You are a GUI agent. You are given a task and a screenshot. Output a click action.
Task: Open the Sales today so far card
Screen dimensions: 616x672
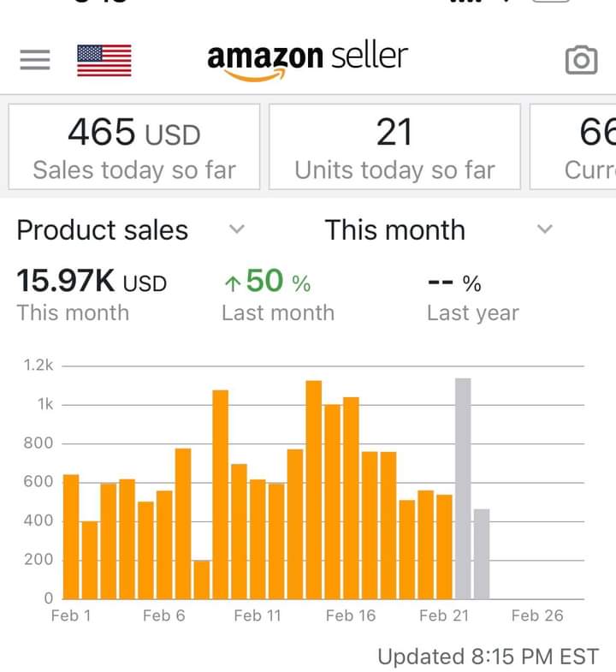134,146
